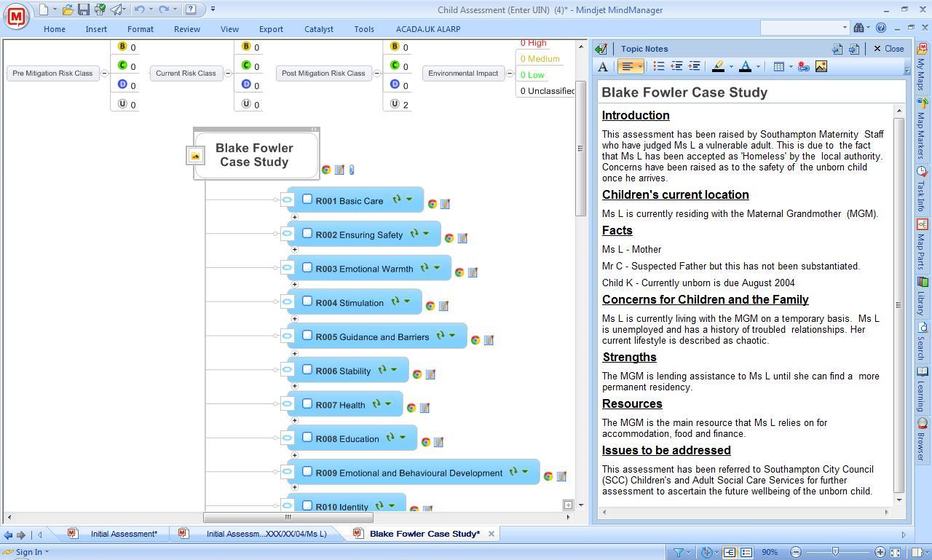Open the font dialog in Topic Notes
Image resolution: width=932 pixels, height=560 pixels.
pos(603,66)
